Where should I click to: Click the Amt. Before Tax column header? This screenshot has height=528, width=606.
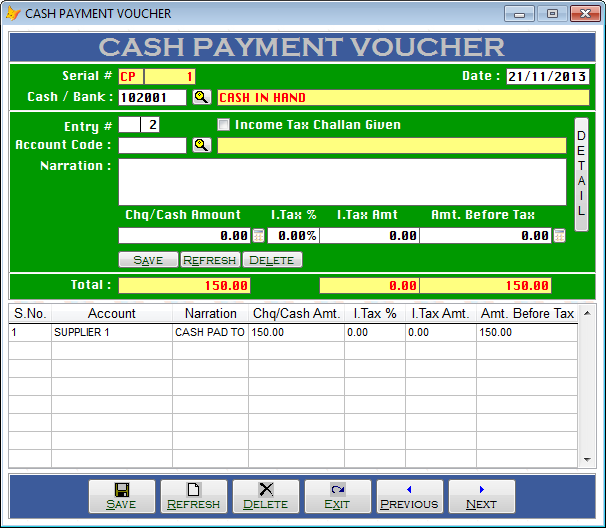coord(527,313)
